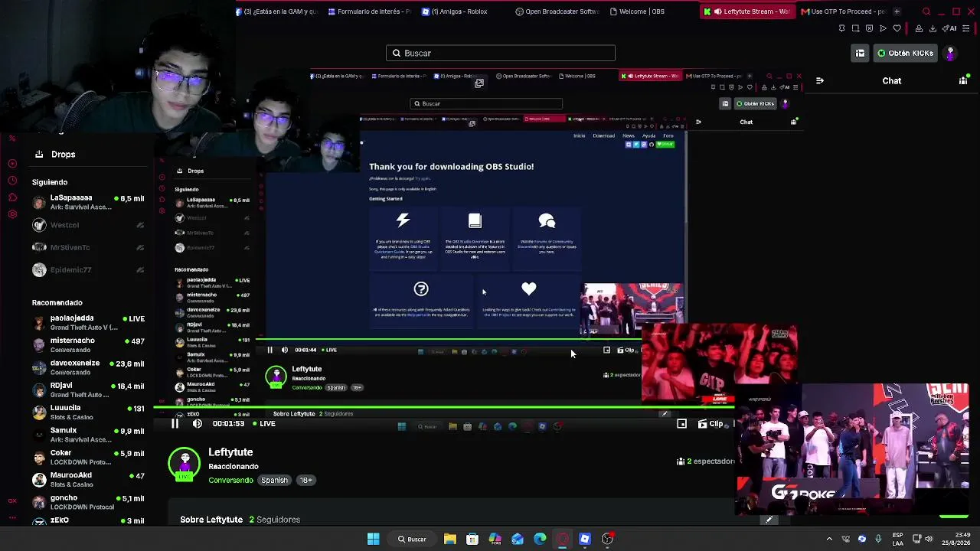Open Epidemic77 channel entry

click(88, 269)
